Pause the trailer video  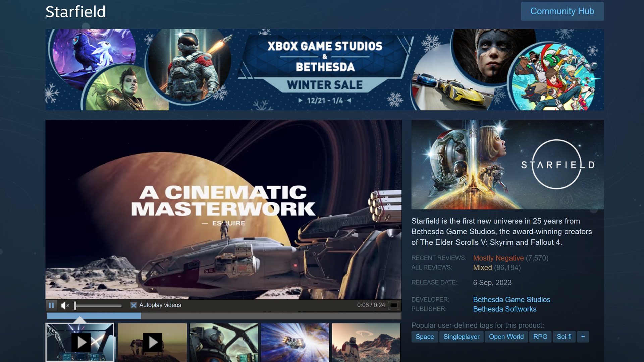51,305
